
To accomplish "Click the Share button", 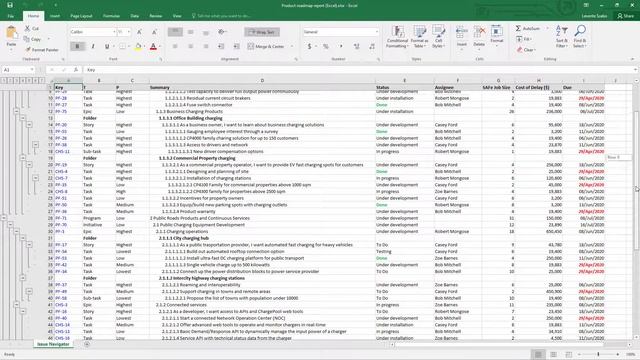I will click(625, 16).
